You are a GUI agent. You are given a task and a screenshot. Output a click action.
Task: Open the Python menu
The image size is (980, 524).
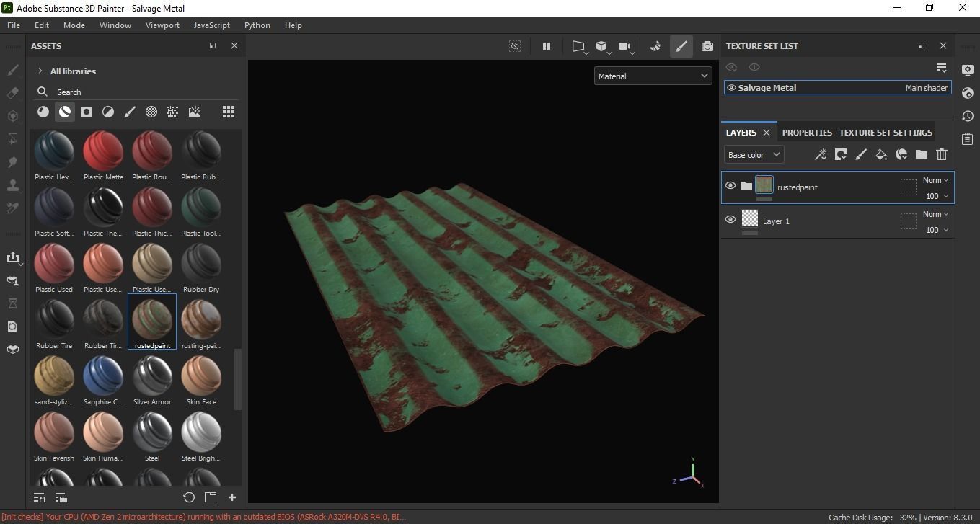click(x=257, y=25)
